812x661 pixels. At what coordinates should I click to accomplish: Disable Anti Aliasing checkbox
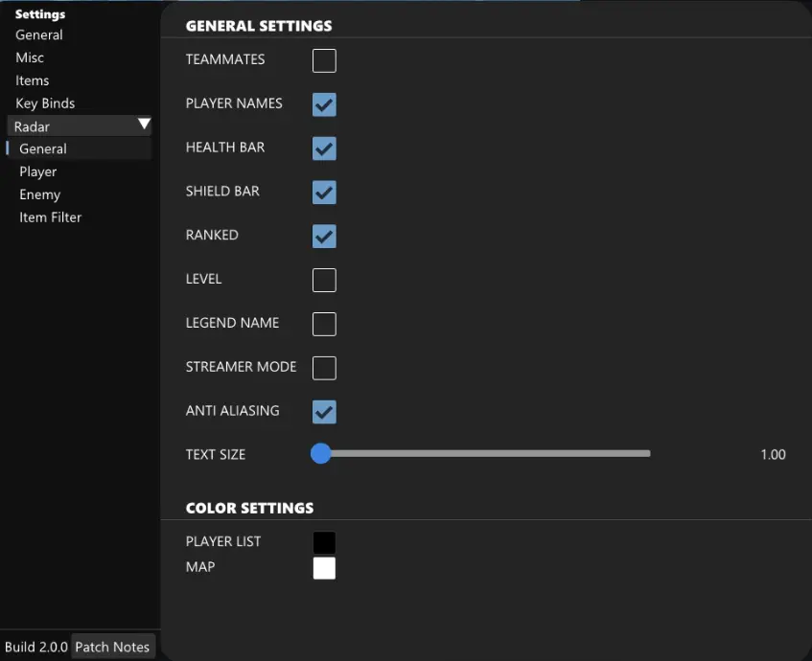click(324, 412)
